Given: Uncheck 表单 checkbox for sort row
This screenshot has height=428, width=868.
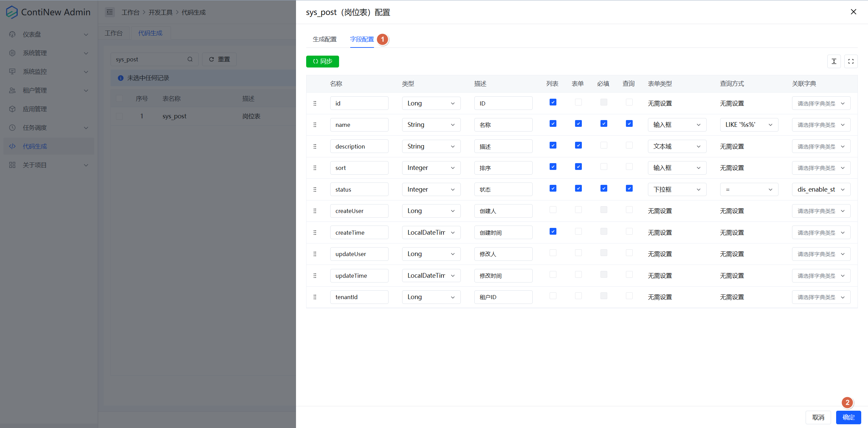Looking at the screenshot, I should [x=578, y=167].
